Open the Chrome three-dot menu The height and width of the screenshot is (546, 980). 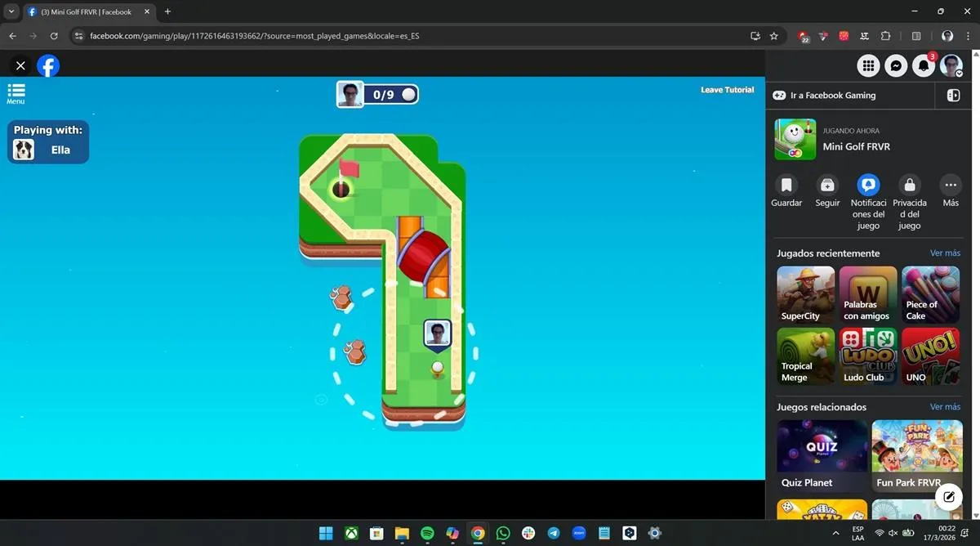[x=967, y=36]
